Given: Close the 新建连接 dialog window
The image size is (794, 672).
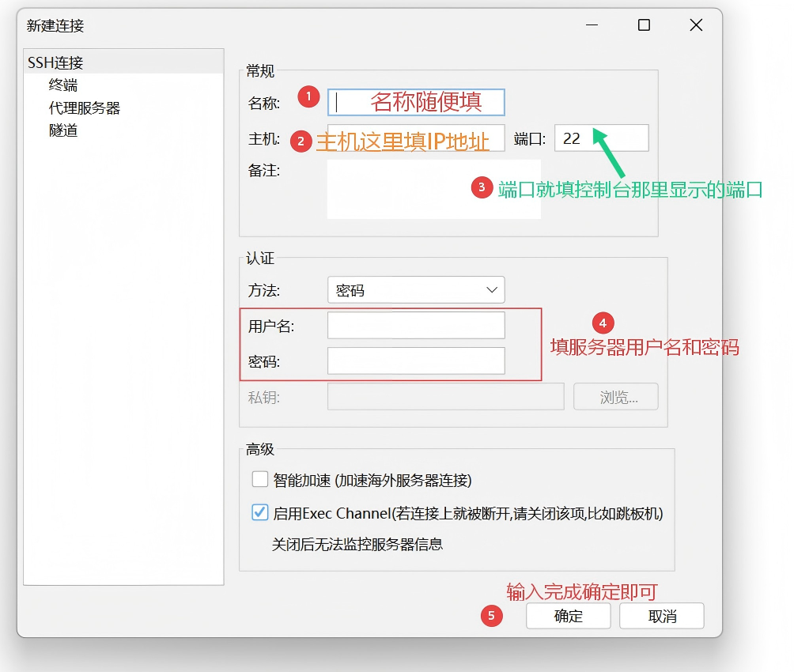Looking at the screenshot, I should pyautogui.click(x=696, y=25).
